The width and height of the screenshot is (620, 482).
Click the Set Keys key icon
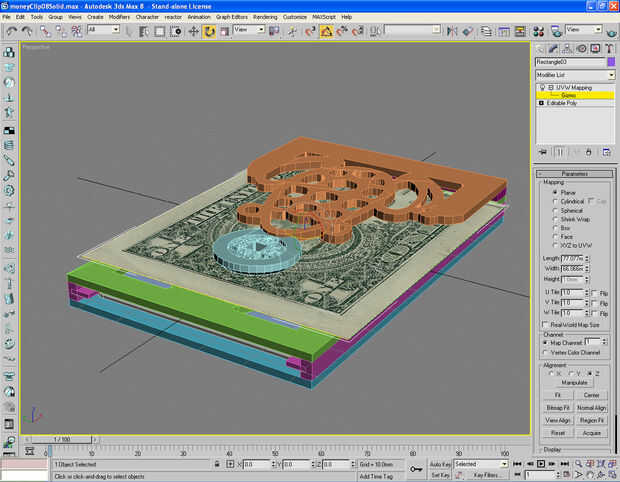point(416,469)
